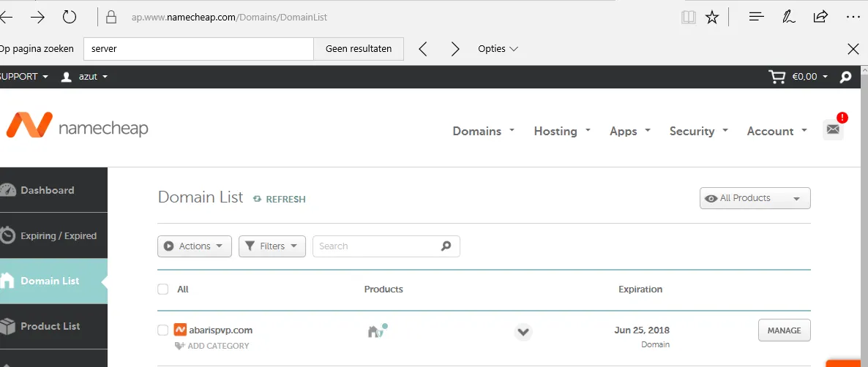This screenshot has width=868, height=367.
Task: Click the magnifier icon in domain search
Action: pos(446,246)
